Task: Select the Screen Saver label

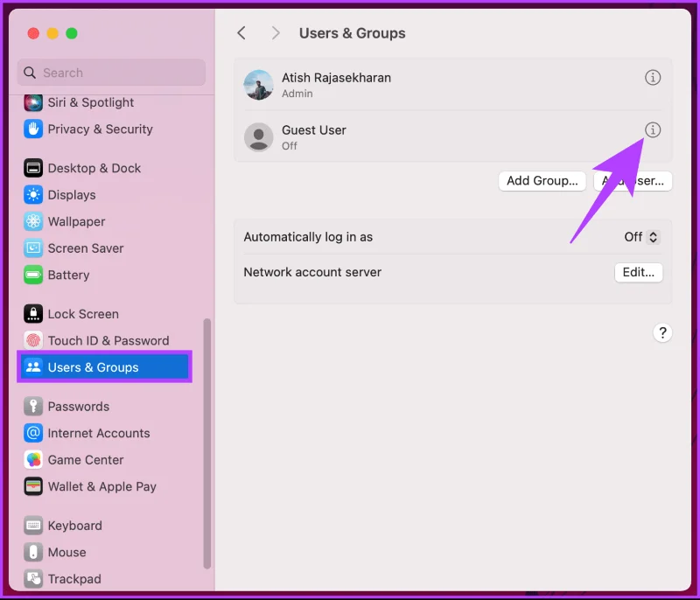Action: pyautogui.click(x=86, y=248)
